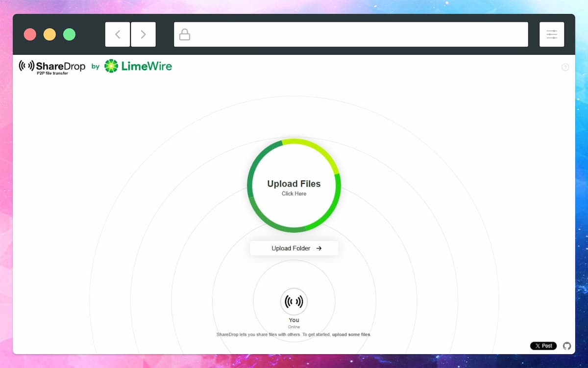Viewport: 588px width, 368px height.
Task: Click the Upload Folder button
Action: tap(294, 248)
